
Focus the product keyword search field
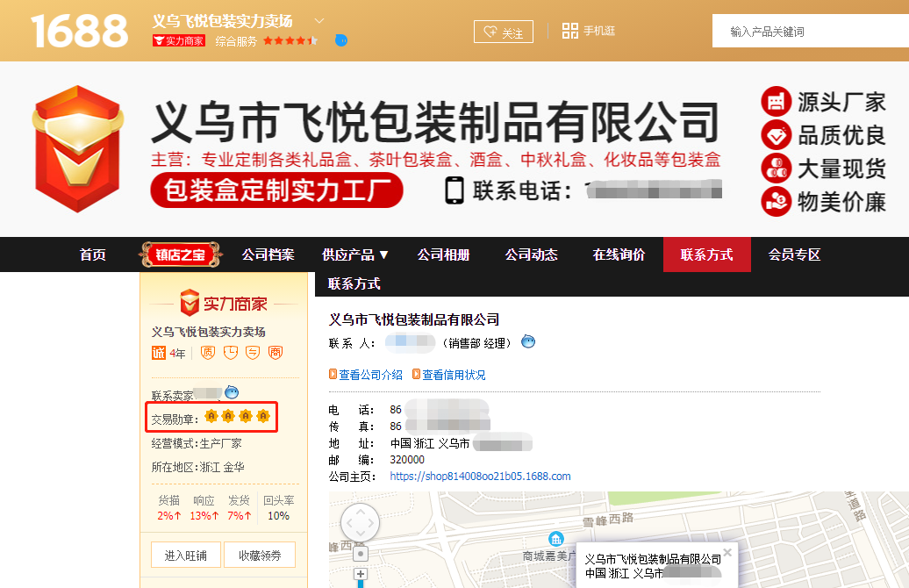pos(811,32)
